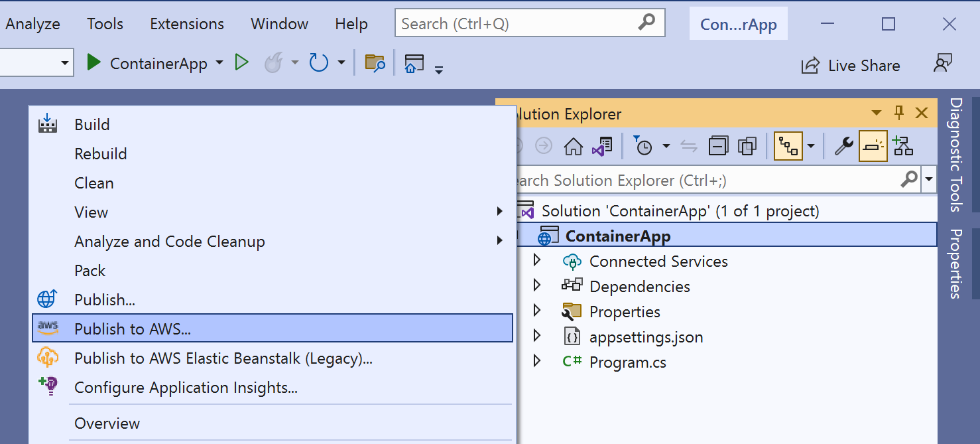Screen dimensions: 980x444
Task: Open the folder-with-magnifier find in files icon
Action: pyautogui.click(x=375, y=64)
